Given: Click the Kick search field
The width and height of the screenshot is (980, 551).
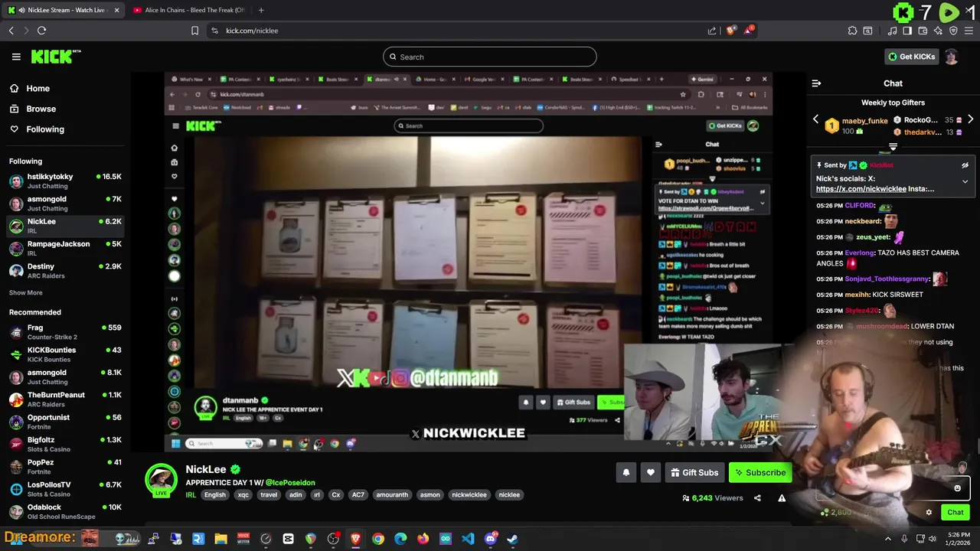Looking at the screenshot, I should coord(490,57).
